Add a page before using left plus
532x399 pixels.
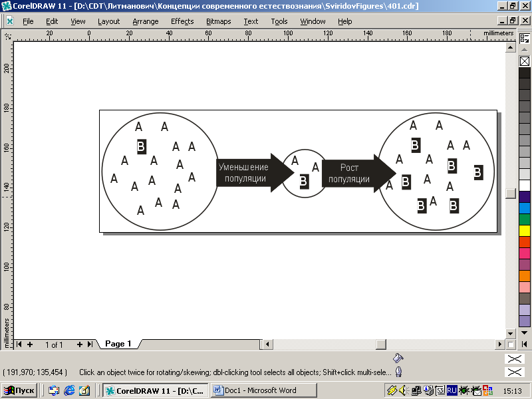coord(30,344)
